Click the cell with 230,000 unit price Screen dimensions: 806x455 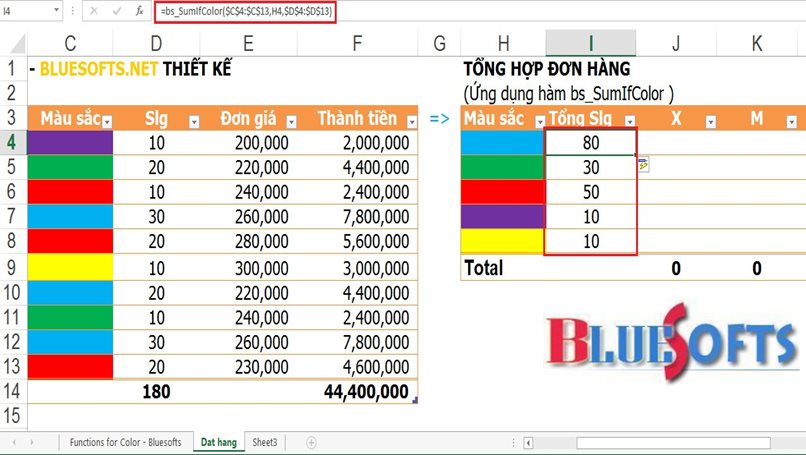click(x=248, y=367)
